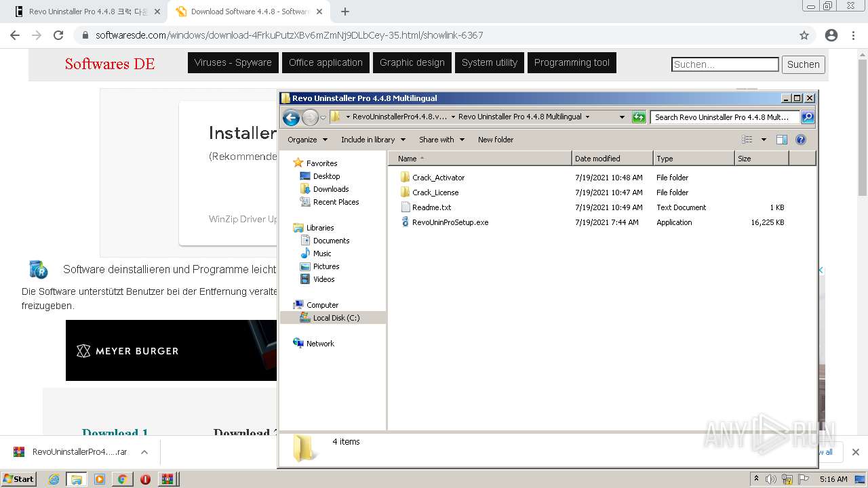
Task: Open Office application category
Action: point(325,62)
